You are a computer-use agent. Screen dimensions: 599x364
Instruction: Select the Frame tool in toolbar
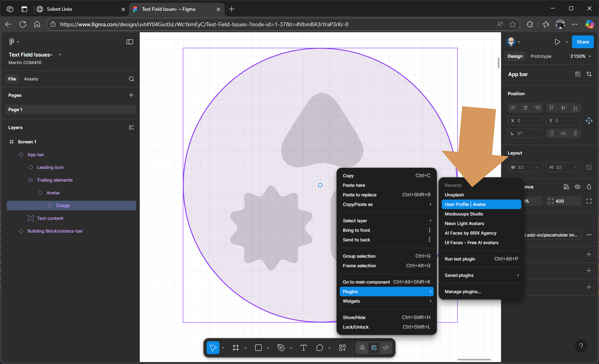pos(236,348)
